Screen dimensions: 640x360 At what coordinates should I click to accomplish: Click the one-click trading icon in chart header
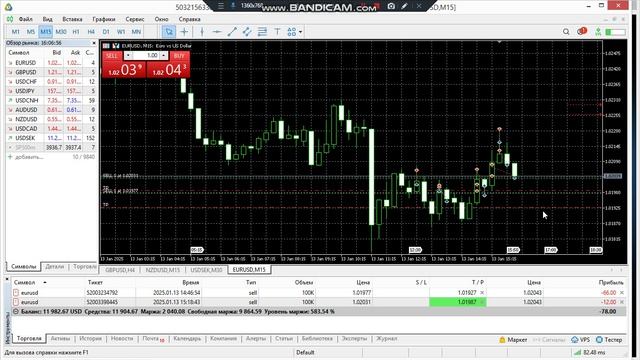pos(116,46)
